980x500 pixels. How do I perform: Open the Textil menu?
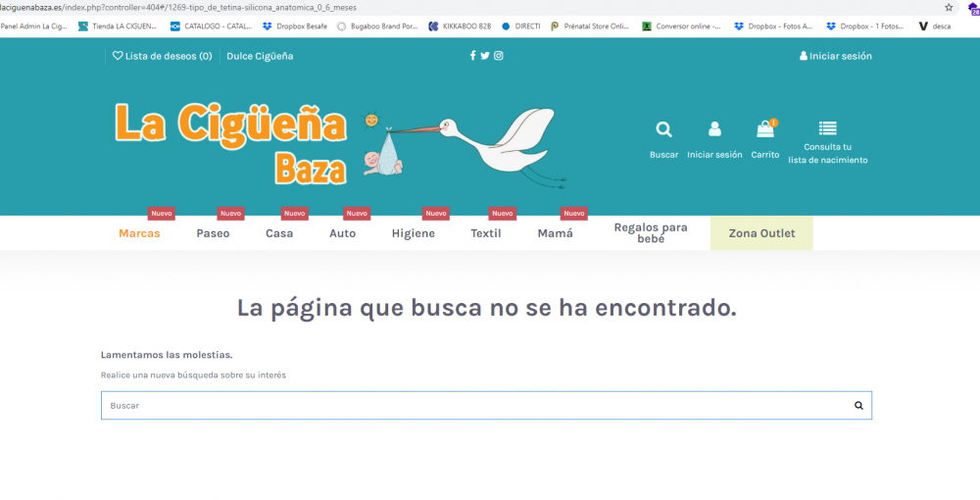(x=486, y=233)
